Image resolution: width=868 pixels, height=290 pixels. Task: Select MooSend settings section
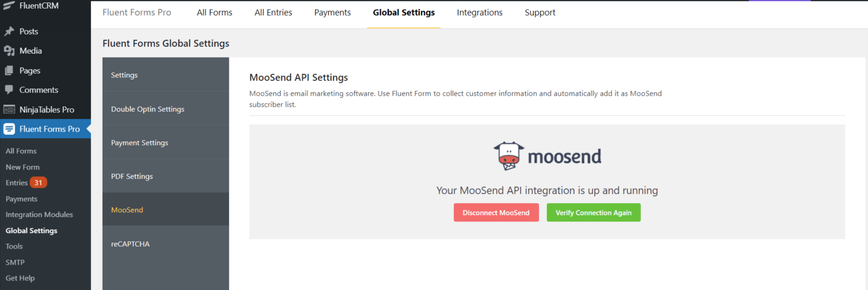point(166,209)
